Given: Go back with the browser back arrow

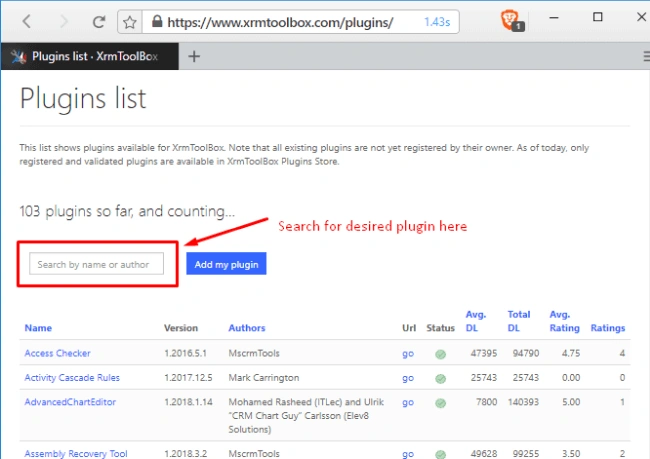Looking at the screenshot, I should (27, 21).
